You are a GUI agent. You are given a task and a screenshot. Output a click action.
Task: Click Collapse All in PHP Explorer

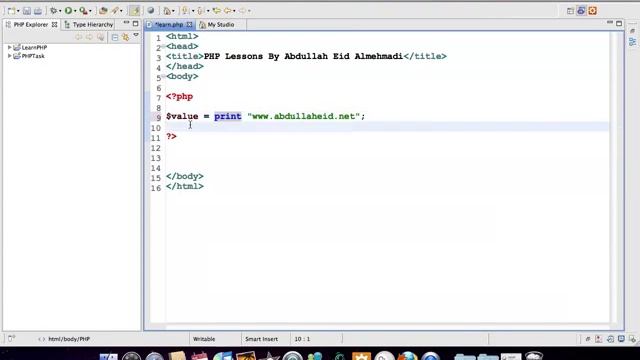pyautogui.click(x=115, y=38)
